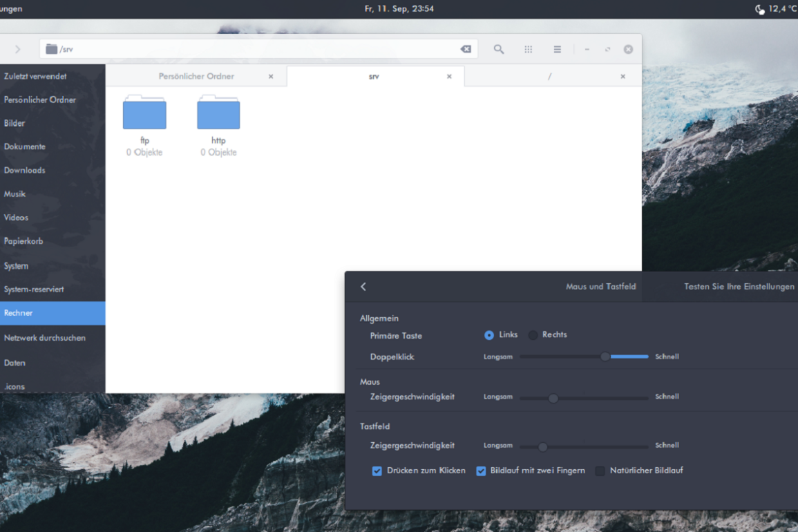Viewport: 798px width, 532px height.
Task: Switch to grid view icon
Action: (528, 49)
